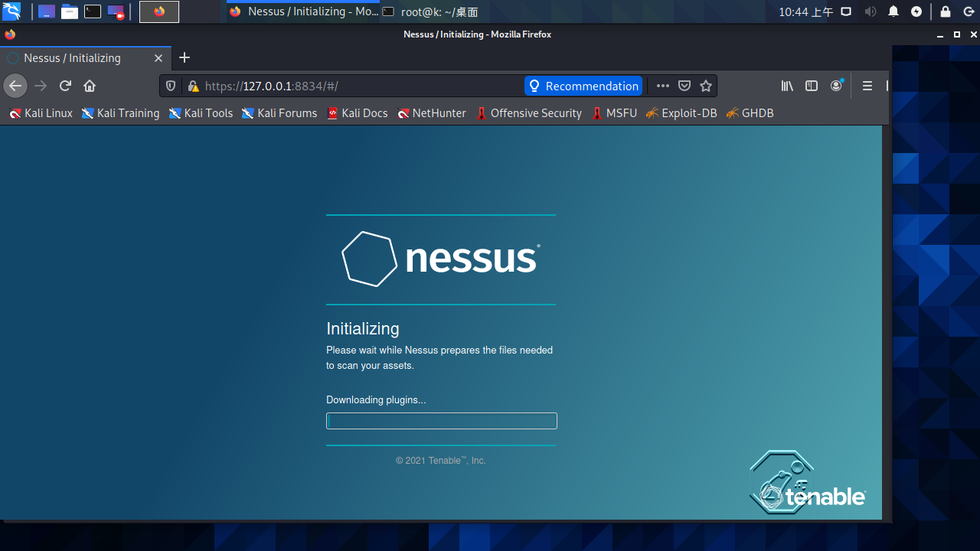Launch the terminal from the top panel

tap(93, 11)
